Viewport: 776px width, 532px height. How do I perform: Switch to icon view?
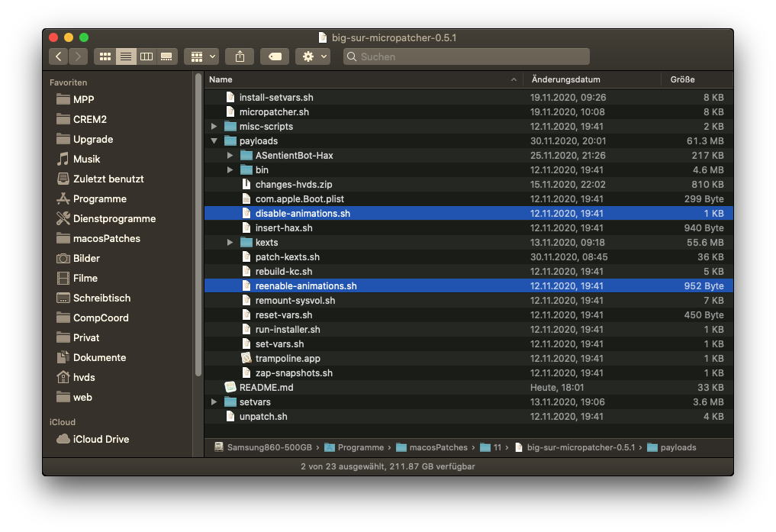coord(105,56)
